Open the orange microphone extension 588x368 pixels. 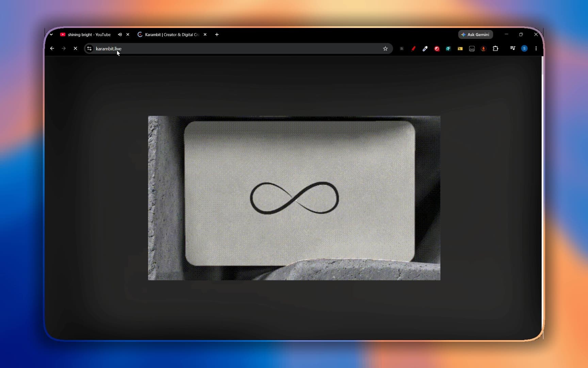tap(483, 48)
